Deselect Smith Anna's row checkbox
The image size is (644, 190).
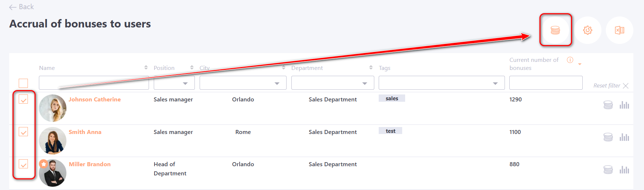click(23, 132)
